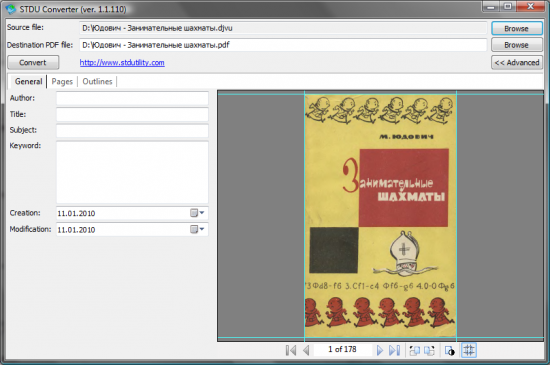The height and width of the screenshot is (365, 550).
Task: Minimize the STDU Converter window
Action: point(491,6)
